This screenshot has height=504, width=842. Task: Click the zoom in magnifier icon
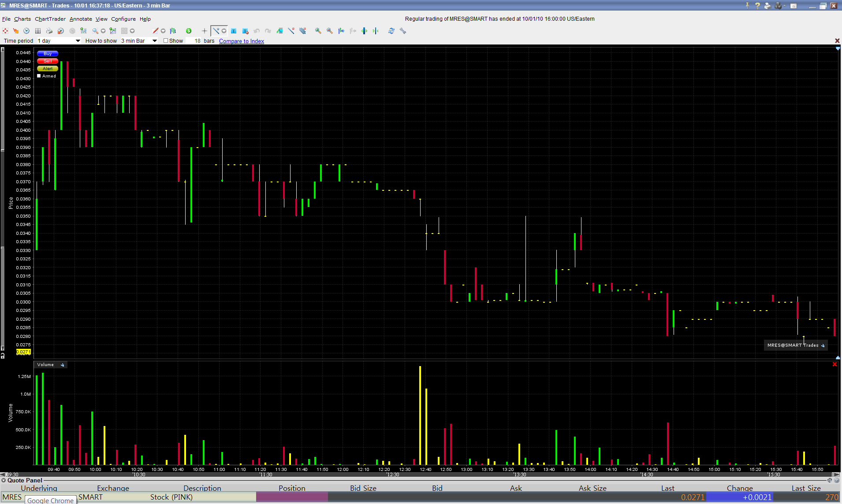pyautogui.click(x=318, y=31)
